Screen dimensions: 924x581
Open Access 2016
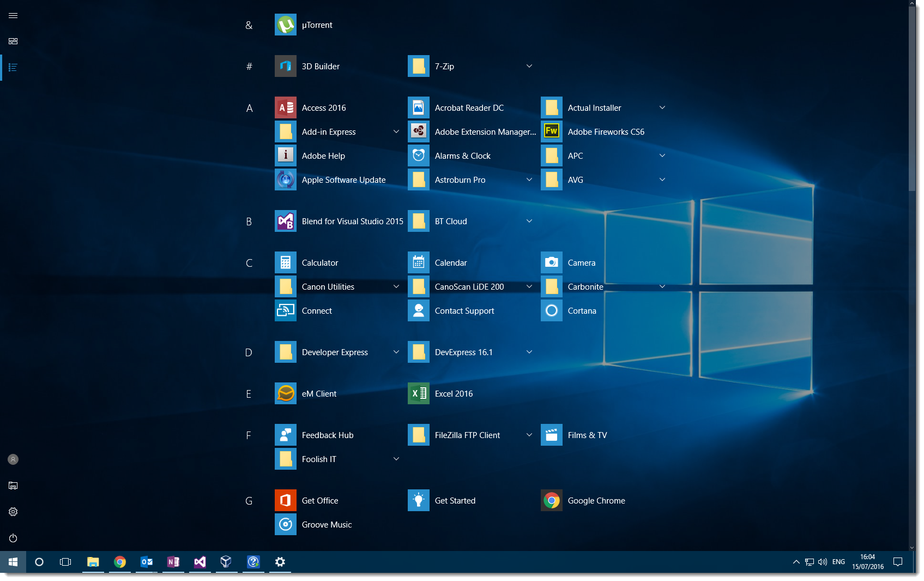[x=323, y=107]
